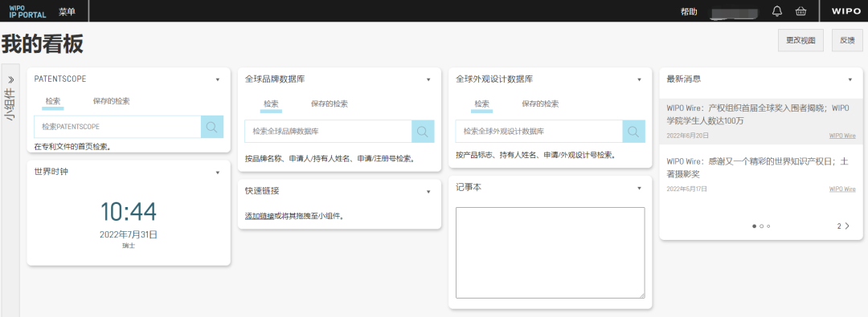This screenshot has height=317, width=868.
Task: Open the 记事本 widget dropdown arrow
Action: [x=640, y=188]
